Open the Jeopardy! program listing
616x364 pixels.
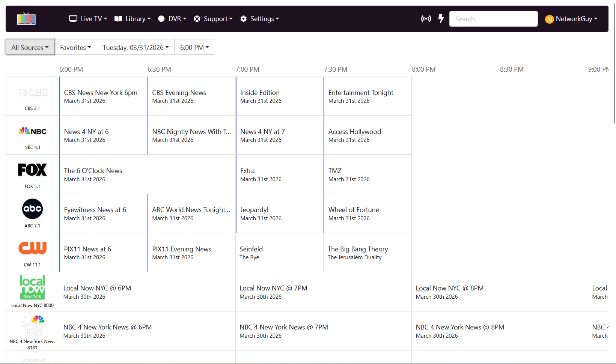point(279,214)
